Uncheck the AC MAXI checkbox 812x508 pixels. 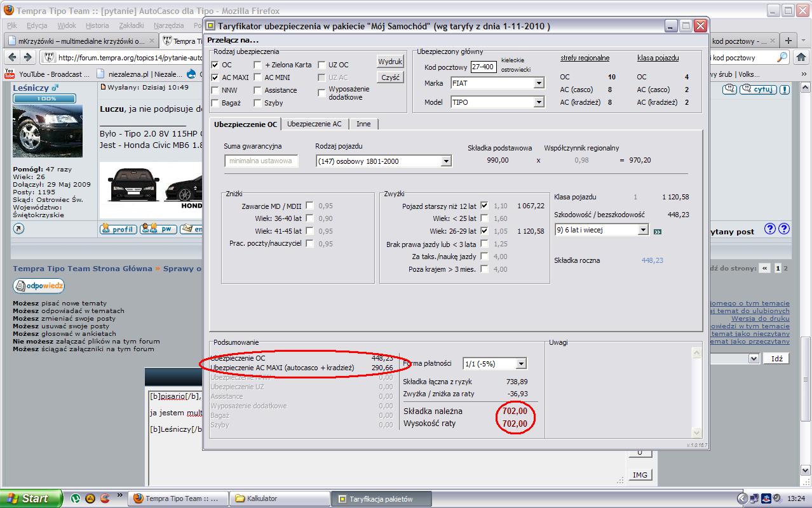pyautogui.click(x=215, y=77)
